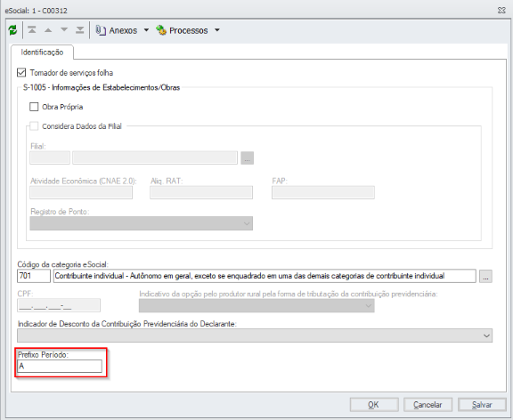The height and width of the screenshot is (420, 513).
Task: Open the Processos dropdown arrow
Action: point(217,30)
